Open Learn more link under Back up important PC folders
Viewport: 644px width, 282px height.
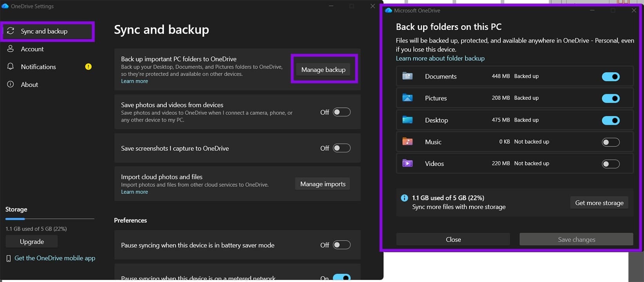(x=134, y=81)
